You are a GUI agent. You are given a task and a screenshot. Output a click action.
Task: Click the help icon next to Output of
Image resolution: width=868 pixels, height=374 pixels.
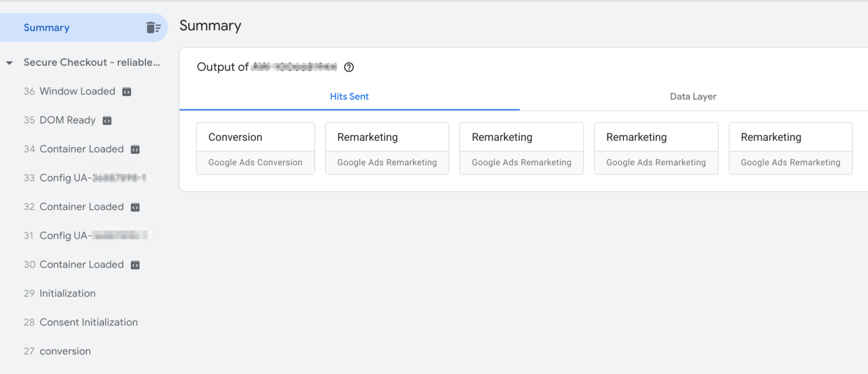349,67
